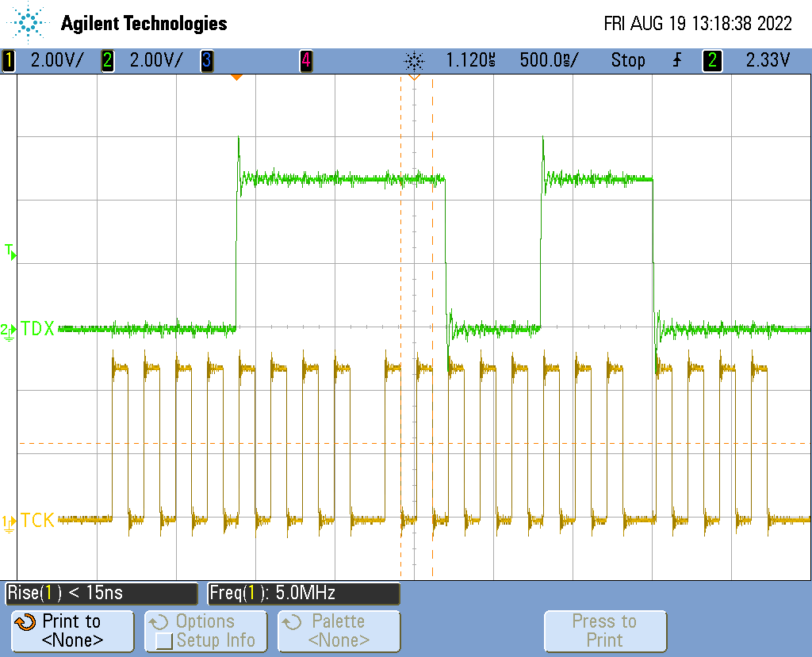
Task: Select channel 4 pink indicator badge
Action: pos(305,60)
